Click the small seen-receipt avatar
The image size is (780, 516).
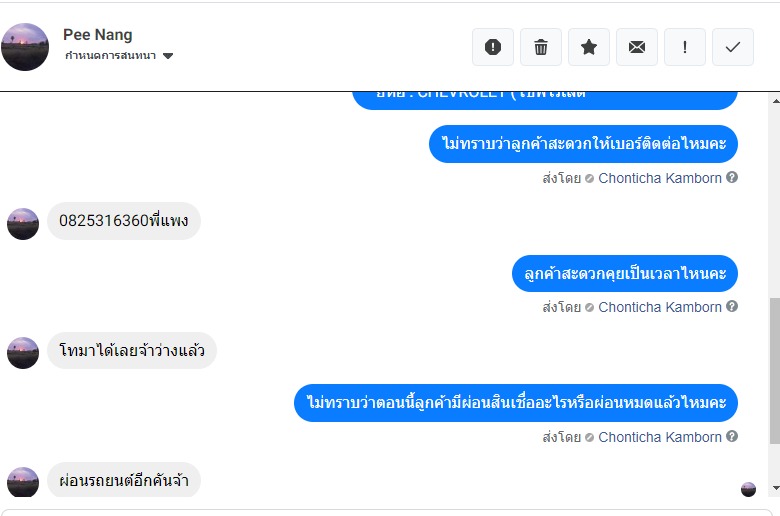pos(748,489)
